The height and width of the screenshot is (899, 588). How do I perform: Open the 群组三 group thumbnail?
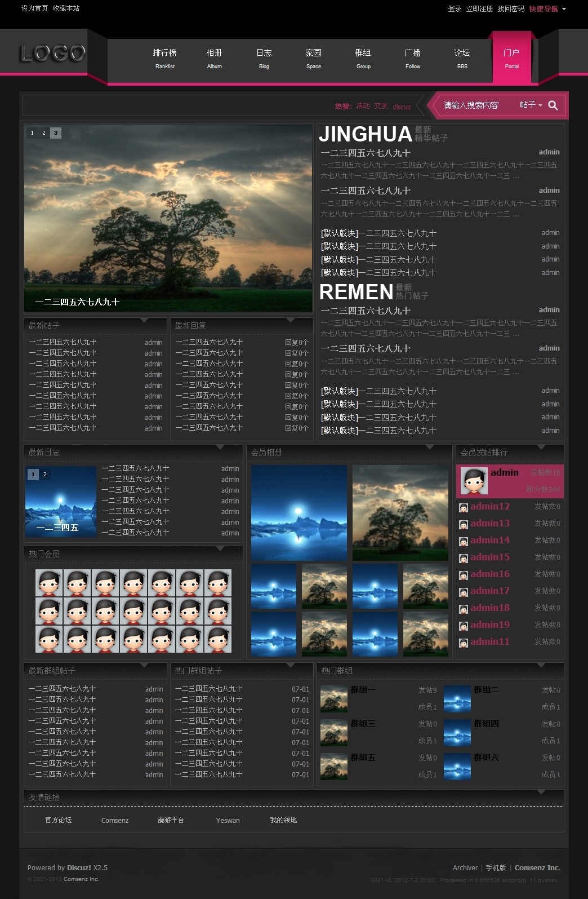coord(333,733)
